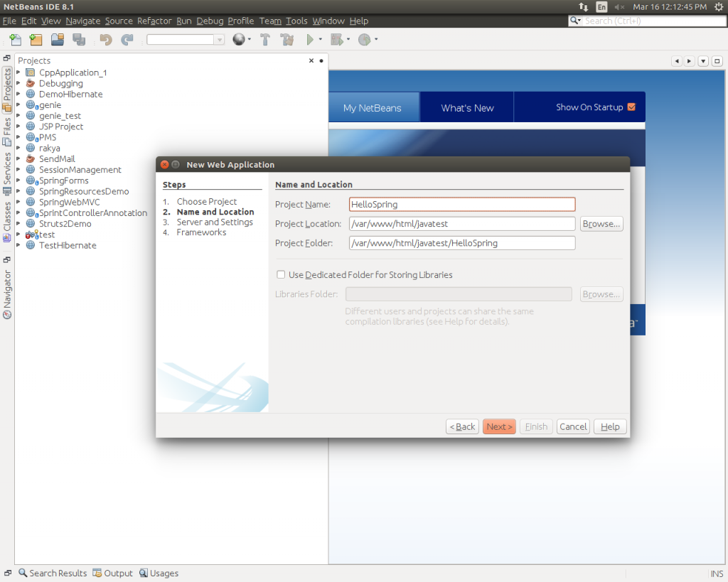Click the Open Project toolbar icon

tap(57, 40)
